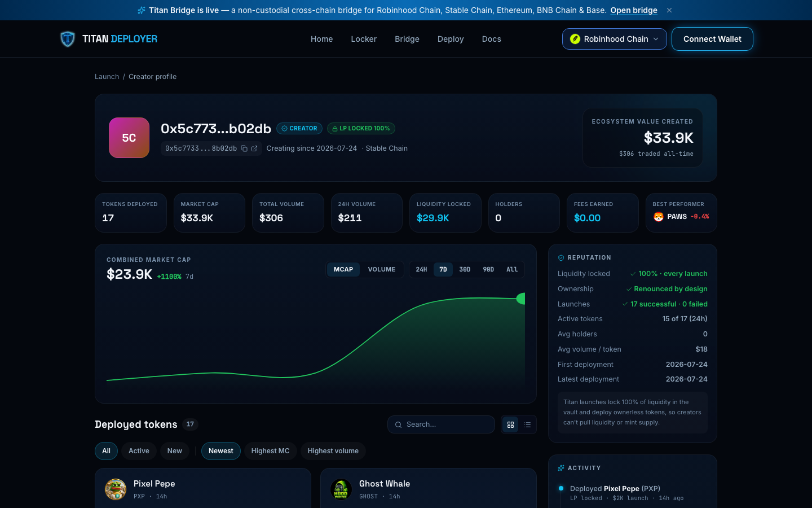The height and width of the screenshot is (508, 812).
Task: Open the Locker page
Action: [364, 39]
